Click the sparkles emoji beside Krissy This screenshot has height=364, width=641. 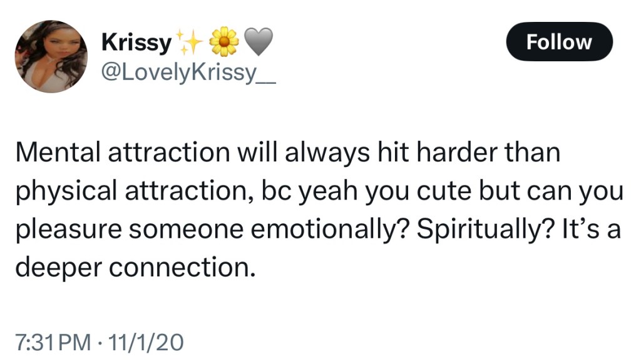189,43
